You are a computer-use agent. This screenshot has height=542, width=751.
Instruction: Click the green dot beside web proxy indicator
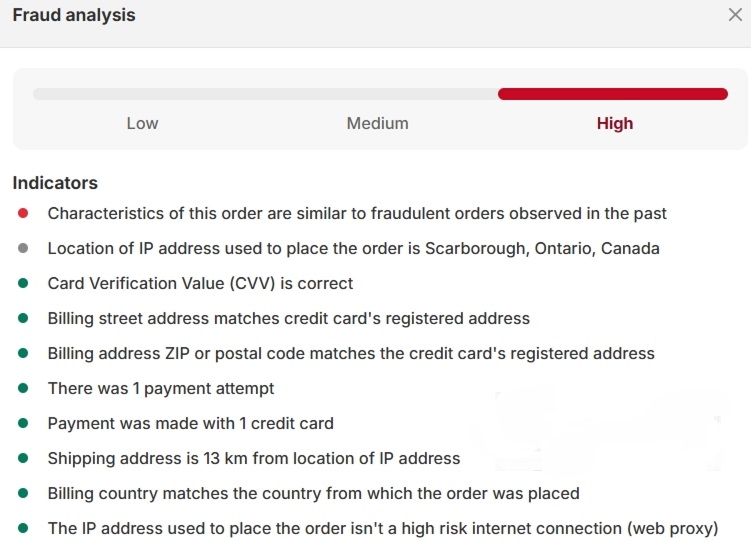[23, 528]
